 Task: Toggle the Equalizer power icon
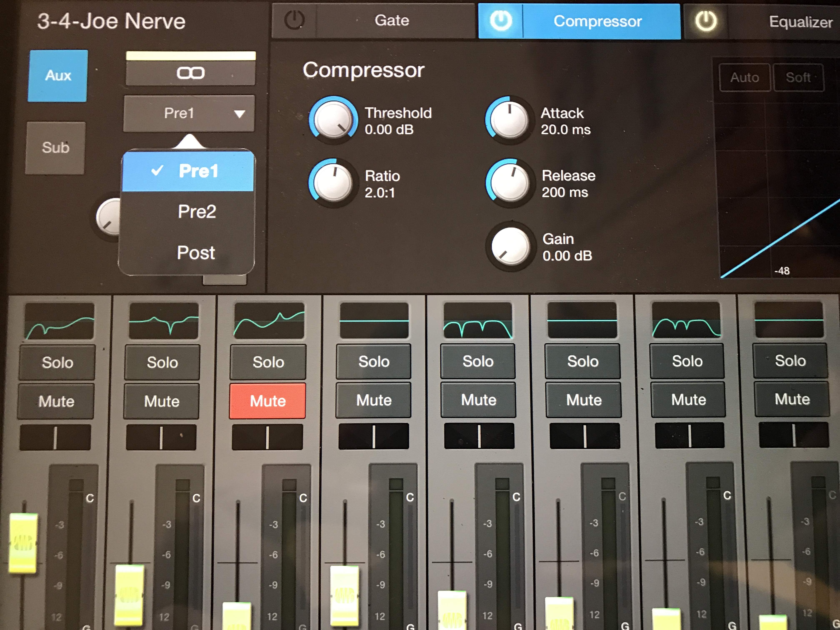[706, 21]
